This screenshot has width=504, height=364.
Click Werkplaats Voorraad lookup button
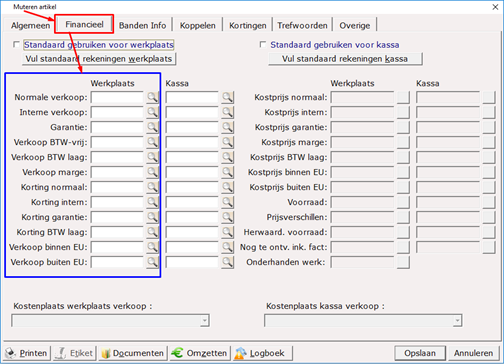point(403,202)
